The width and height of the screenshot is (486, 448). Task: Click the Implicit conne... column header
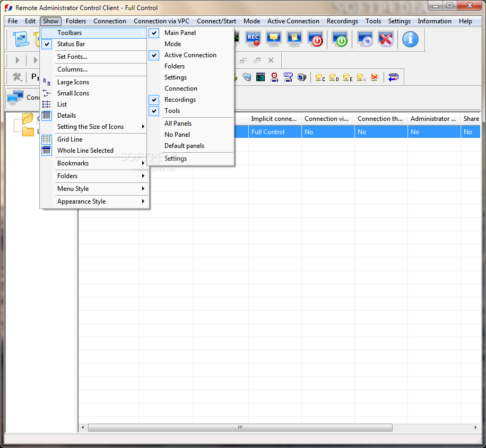pyautogui.click(x=275, y=119)
